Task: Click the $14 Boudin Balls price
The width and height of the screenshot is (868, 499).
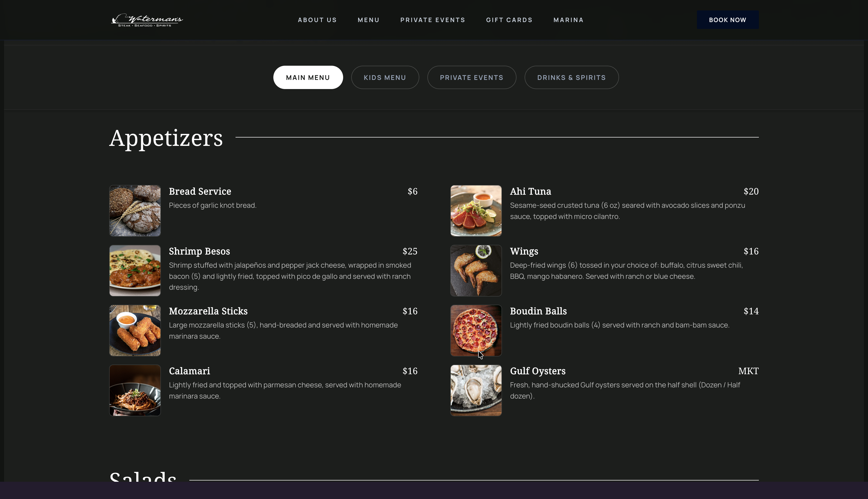Action: point(751,311)
